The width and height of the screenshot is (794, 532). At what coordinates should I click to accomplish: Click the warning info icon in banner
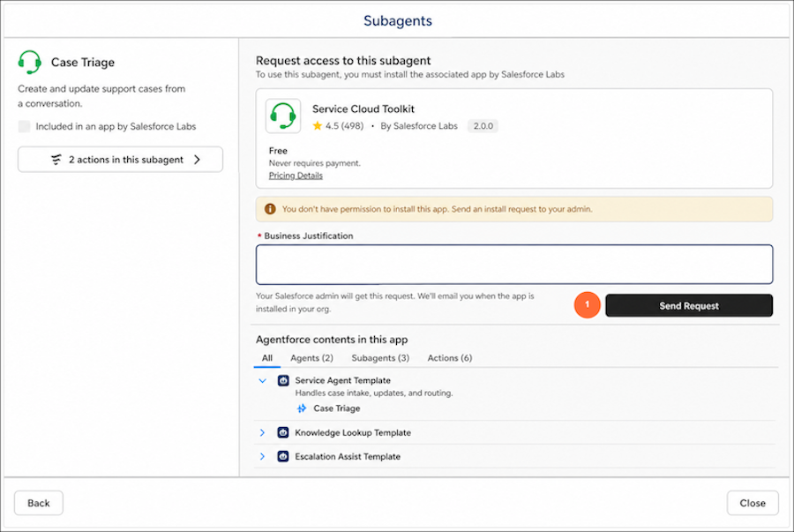pyautogui.click(x=270, y=209)
